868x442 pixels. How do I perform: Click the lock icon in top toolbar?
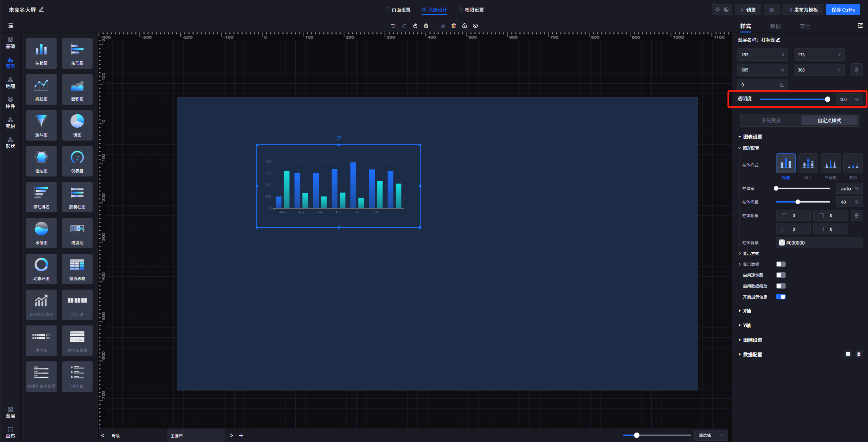pos(465,26)
